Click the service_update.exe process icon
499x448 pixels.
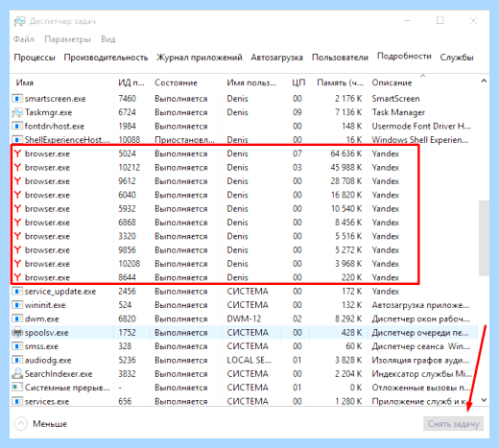[17, 291]
